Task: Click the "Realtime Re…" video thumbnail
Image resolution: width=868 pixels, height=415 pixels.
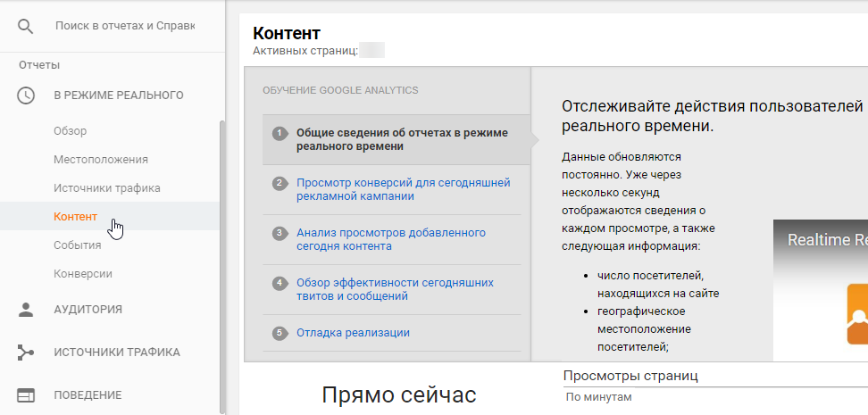Action: coord(821,291)
